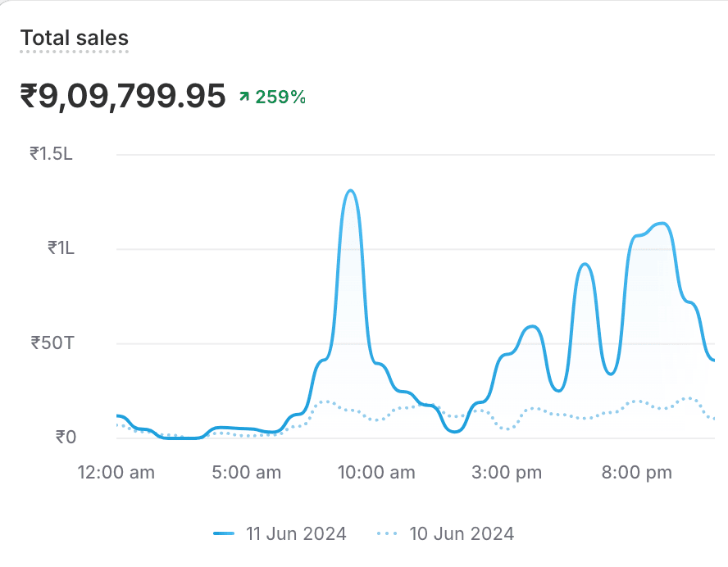Screen dimensions: 728x567
Task: Click the green upward trend arrow icon
Action: click(x=243, y=97)
